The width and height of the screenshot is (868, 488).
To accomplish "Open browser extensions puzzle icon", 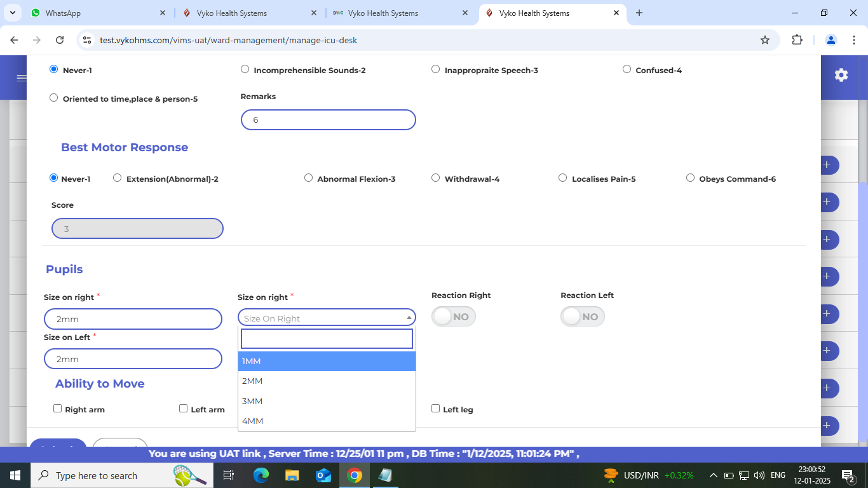I will tap(797, 40).
